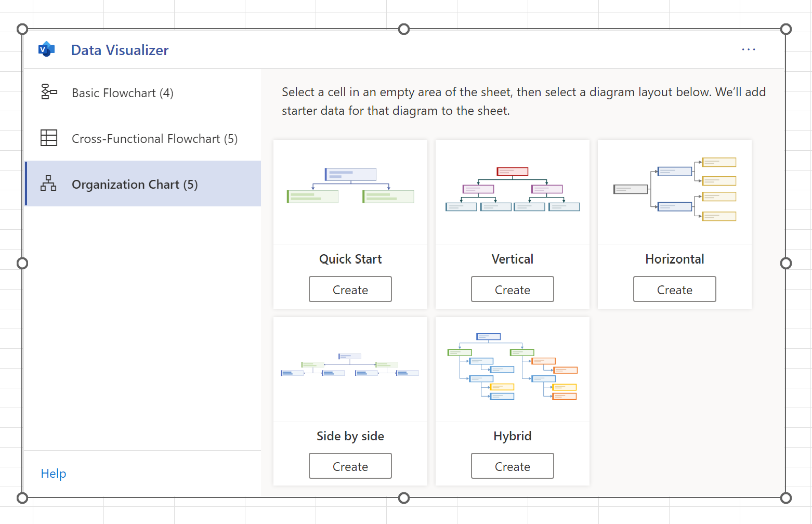812x524 pixels.
Task: Create a Hybrid organization chart
Action: (x=512, y=466)
